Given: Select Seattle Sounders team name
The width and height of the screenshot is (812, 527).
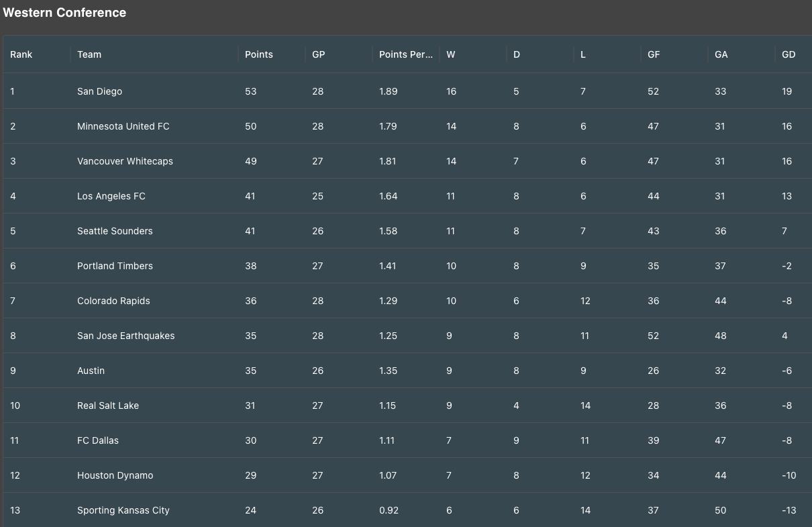Looking at the screenshot, I should (x=115, y=231).
